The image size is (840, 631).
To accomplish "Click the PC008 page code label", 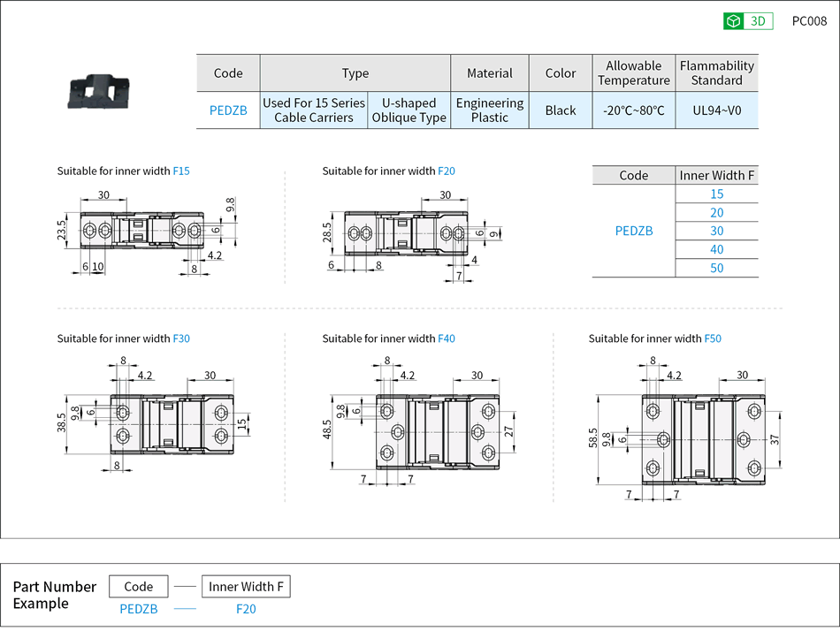I will [x=809, y=21].
